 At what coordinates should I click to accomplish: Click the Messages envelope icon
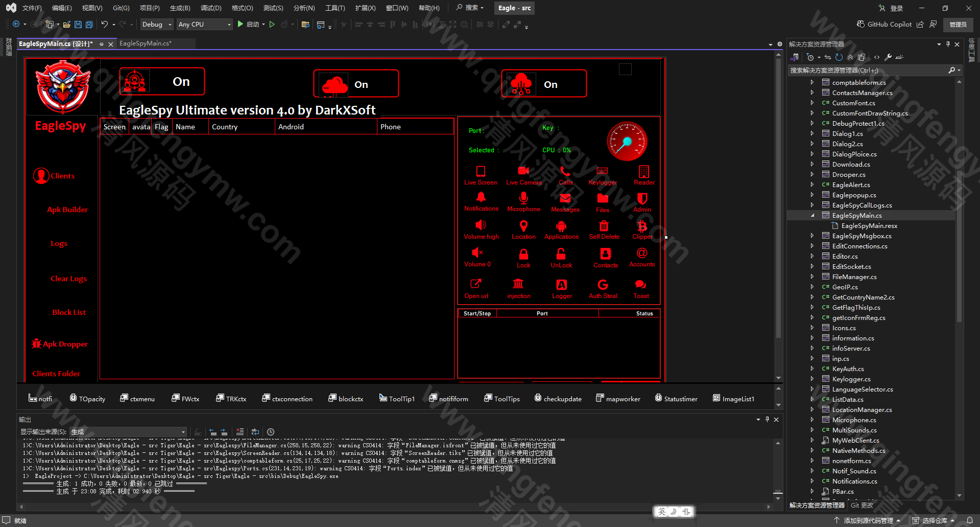click(565, 198)
